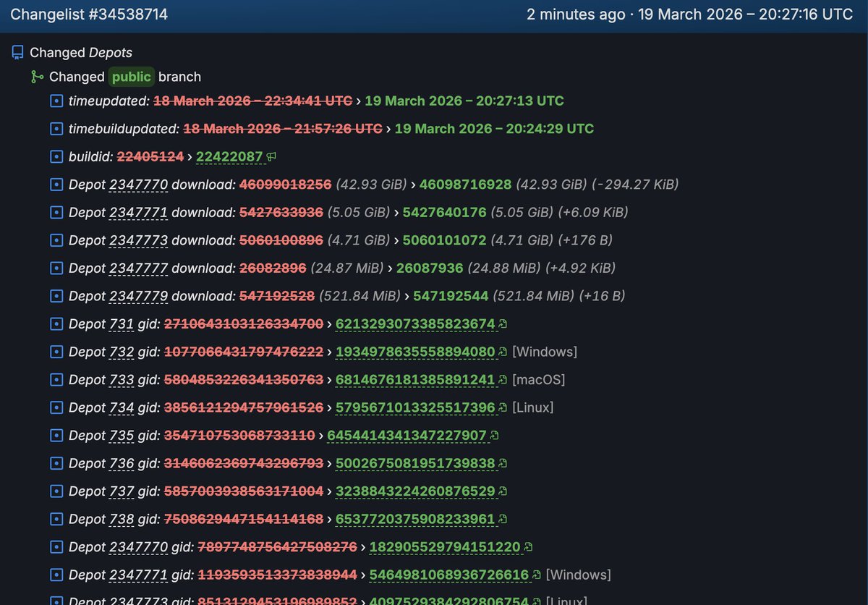Open Depot 2347777 download link
The image size is (868, 605).
tap(139, 268)
